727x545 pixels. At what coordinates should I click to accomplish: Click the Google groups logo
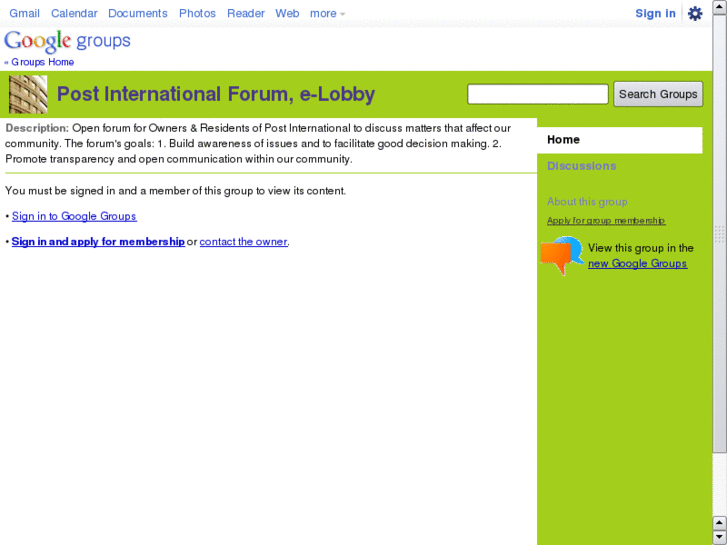pyautogui.click(x=67, y=41)
